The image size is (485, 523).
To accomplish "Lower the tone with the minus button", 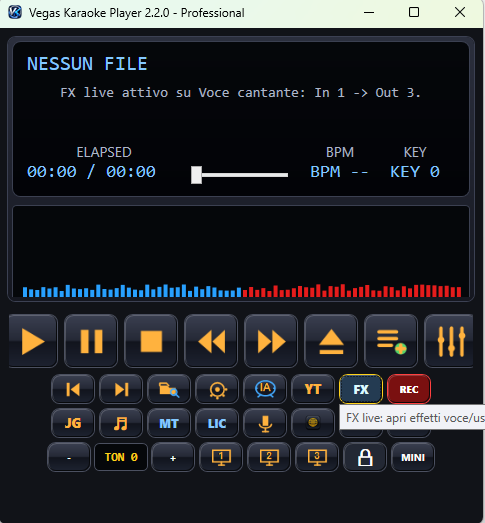I will (69, 457).
